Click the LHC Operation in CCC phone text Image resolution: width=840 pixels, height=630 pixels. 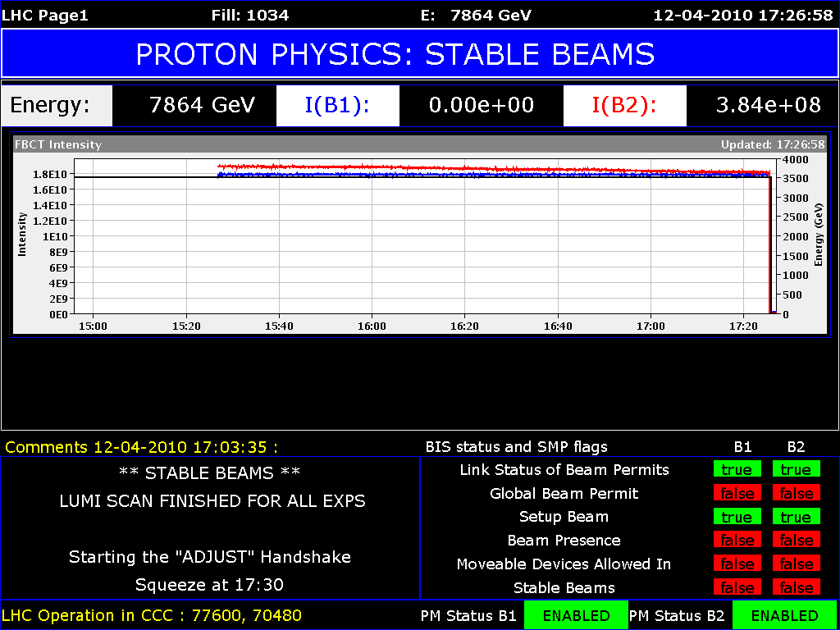[x=152, y=615]
